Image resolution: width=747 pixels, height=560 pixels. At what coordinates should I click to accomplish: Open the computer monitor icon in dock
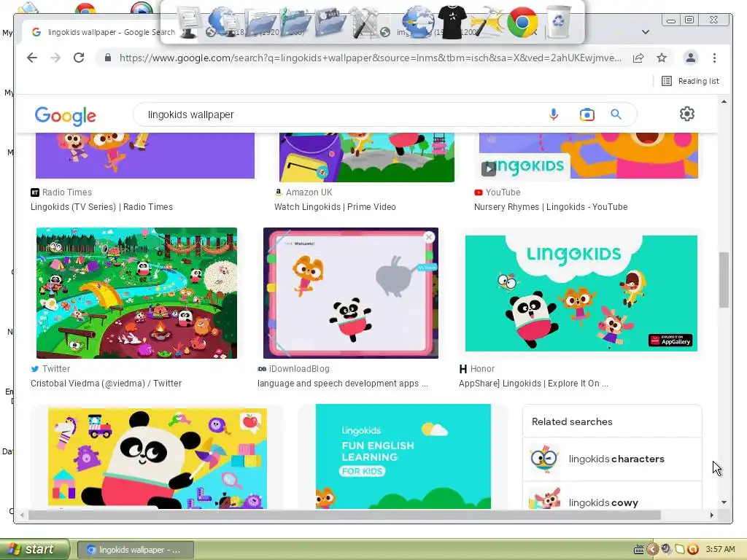point(189,22)
